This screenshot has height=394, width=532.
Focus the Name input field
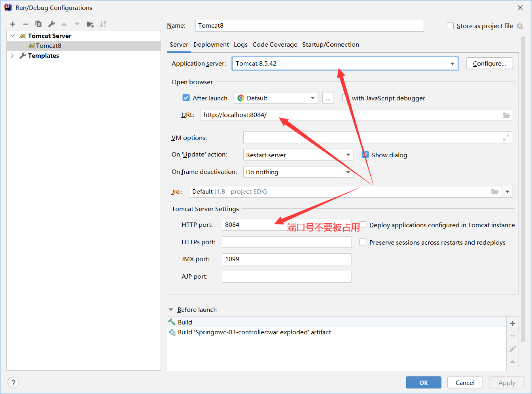tap(309, 26)
